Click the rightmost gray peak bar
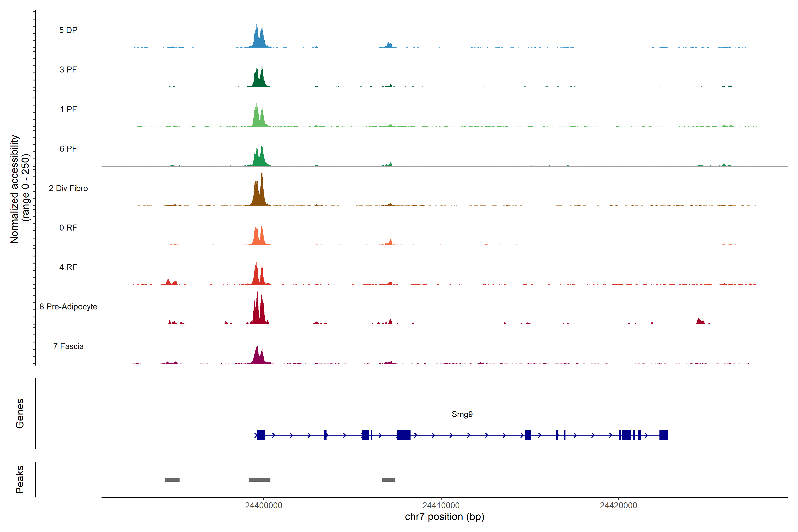This screenshot has width=798, height=532. click(x=389, y=480)
